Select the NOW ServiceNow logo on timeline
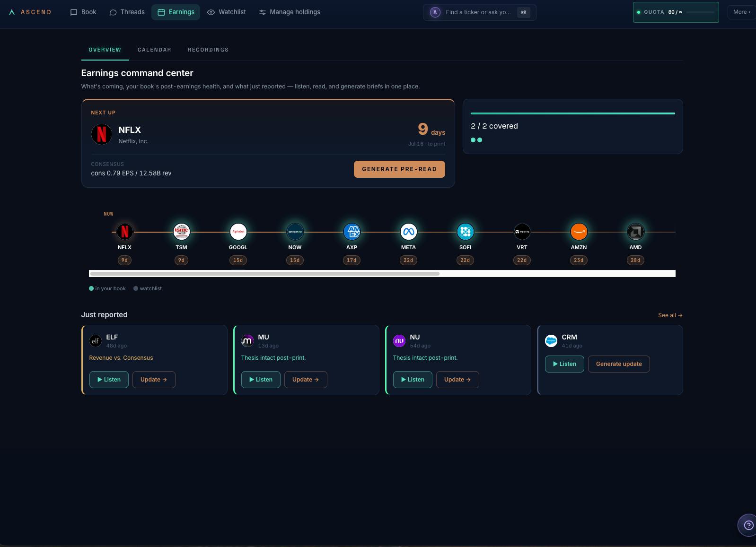Screen dimensions: 756x547 tap(295, 232)
